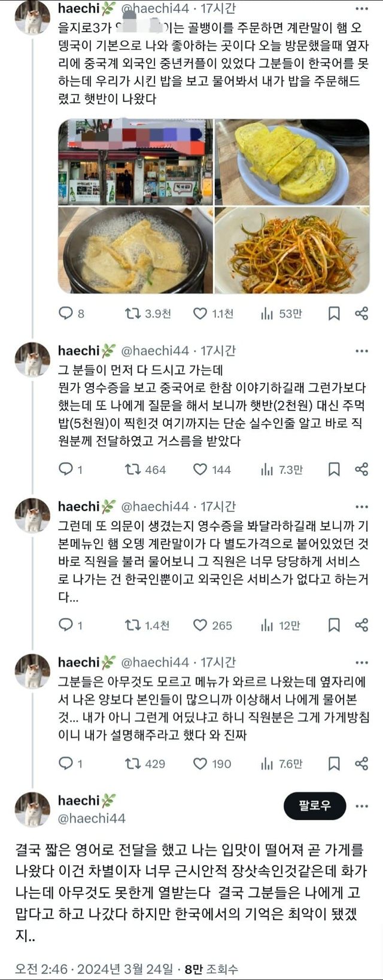Open more options beside the 팔로우 button
This screenshot has height=980, width=383.
[x=361, y=806]
